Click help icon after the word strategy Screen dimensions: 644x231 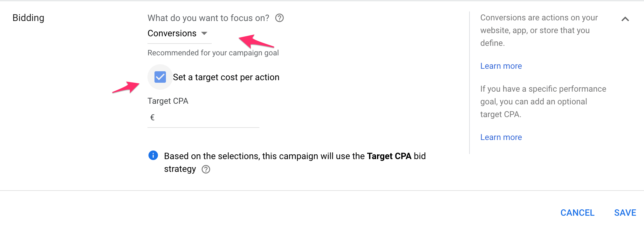(206, 169)
